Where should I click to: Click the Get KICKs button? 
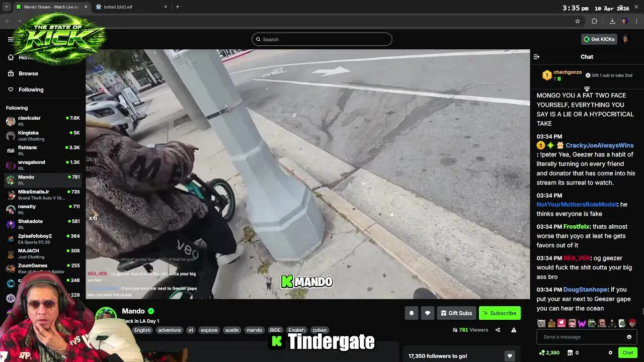[599, 39]
